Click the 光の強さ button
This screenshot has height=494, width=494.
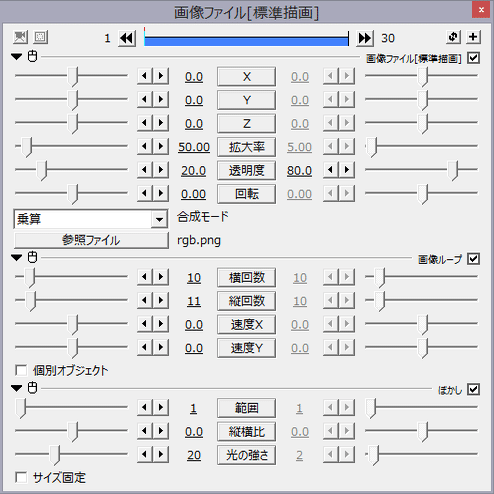click(246, 455)
